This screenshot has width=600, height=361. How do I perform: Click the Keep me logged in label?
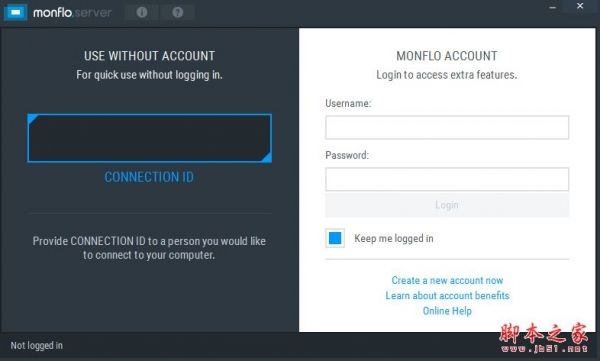click(394, 238)
